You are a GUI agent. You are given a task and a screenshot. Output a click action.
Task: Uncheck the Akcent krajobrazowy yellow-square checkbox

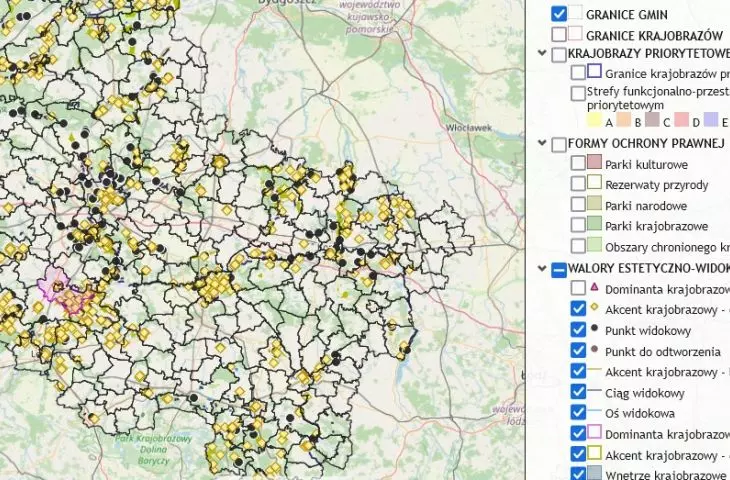tap(578, 453)
